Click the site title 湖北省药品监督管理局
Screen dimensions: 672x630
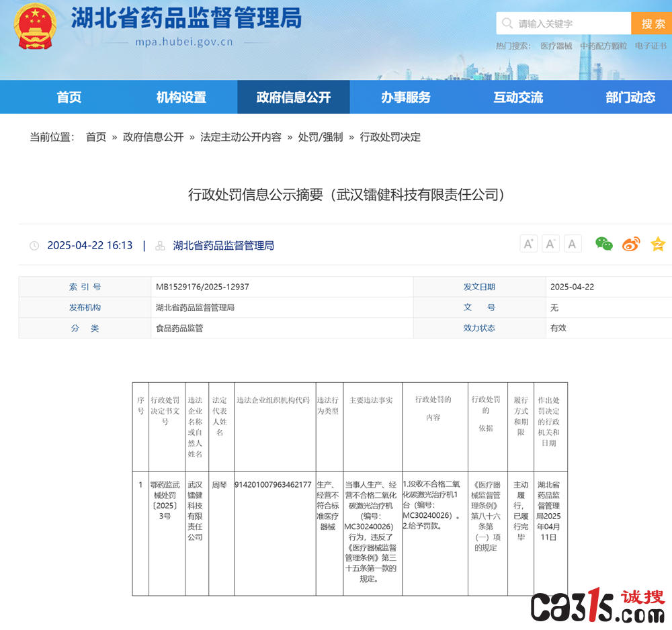pyautogui.click(x=186, y=18)
